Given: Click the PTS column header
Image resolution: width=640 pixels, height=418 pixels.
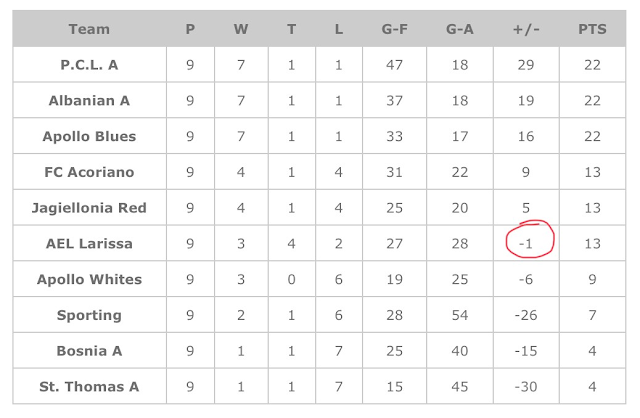Looking at the screenshot, I should tap(592, 29).
